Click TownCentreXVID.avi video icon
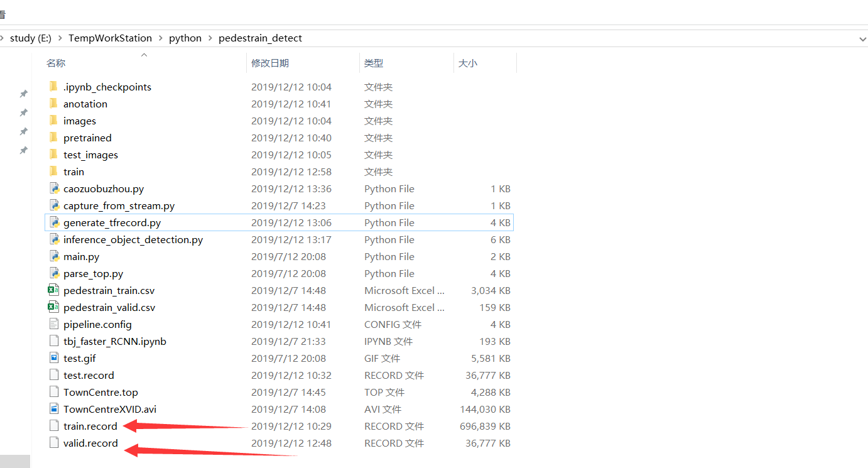This screenshot has height=468, width=868. 53,409
